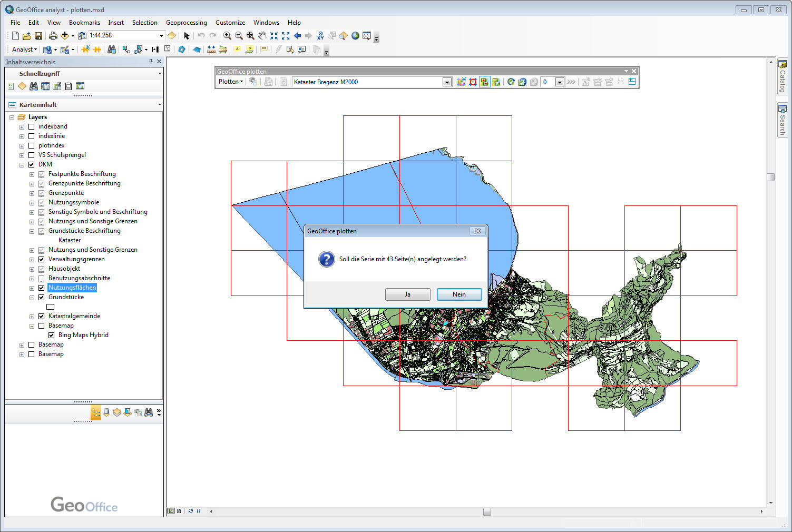Open the Kataster Bregenz M2000 dropdown
Image resolution: width=792 pixels, height=532 pixels.
[x=447, y=82]
